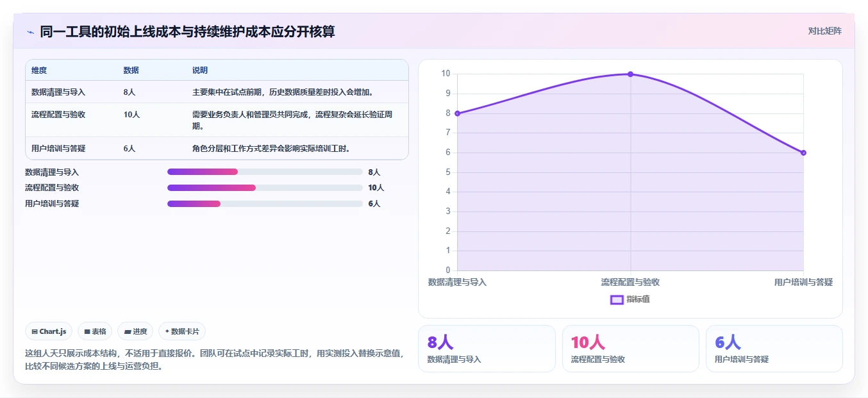Image resolution: width=868 pixels, height=398 pixels.
Task: Open the 6人 用户培训与答疑 data card
Action: (774, 349)
